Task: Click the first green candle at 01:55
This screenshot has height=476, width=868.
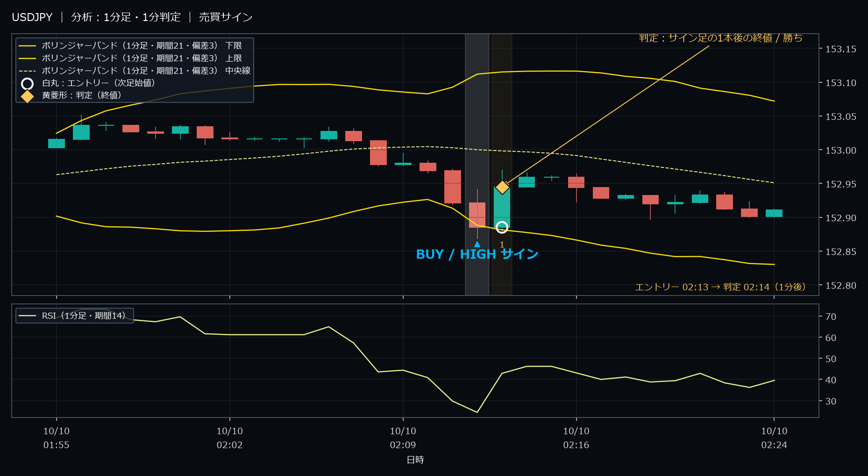Action: click(x=57, y=144)
